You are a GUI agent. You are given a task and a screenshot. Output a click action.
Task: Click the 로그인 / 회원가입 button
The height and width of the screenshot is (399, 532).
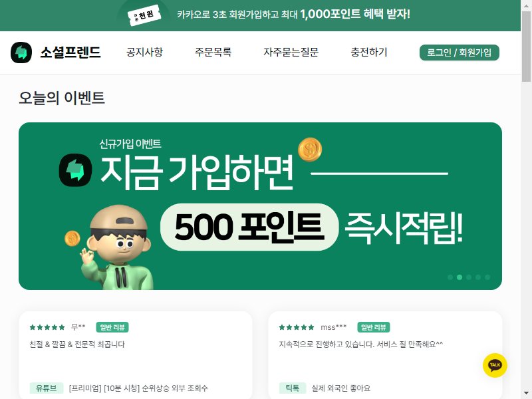460,53
